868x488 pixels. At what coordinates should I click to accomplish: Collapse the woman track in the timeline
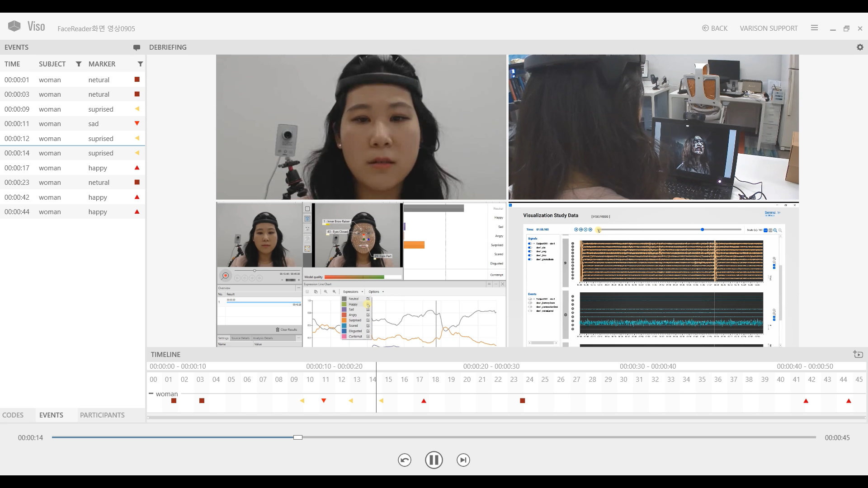[x=151, y=394]
